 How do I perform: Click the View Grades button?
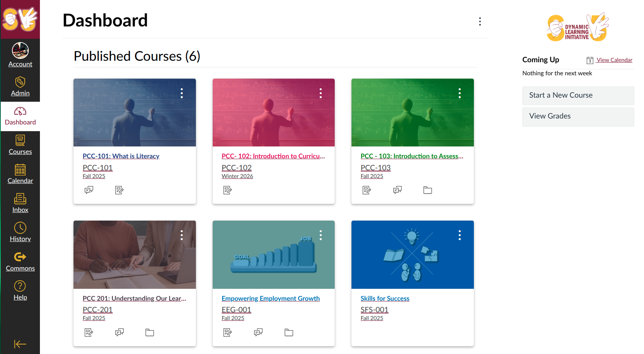578,116
